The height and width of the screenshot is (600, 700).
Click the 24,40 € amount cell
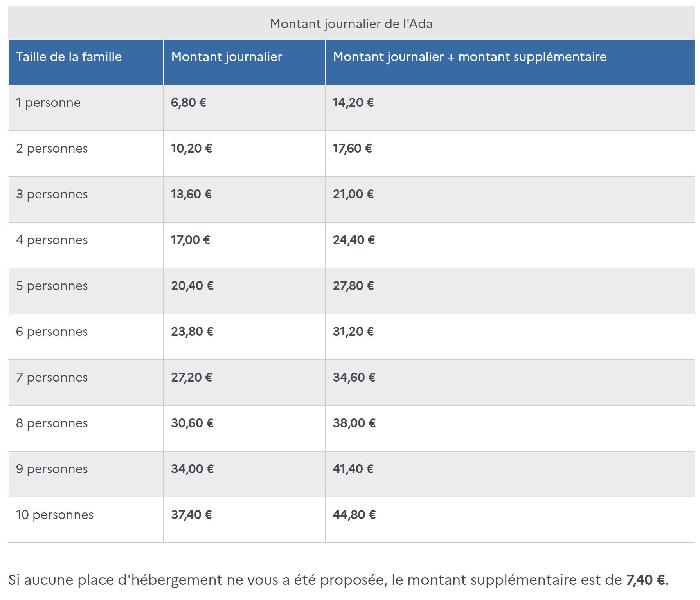point(354,240)
